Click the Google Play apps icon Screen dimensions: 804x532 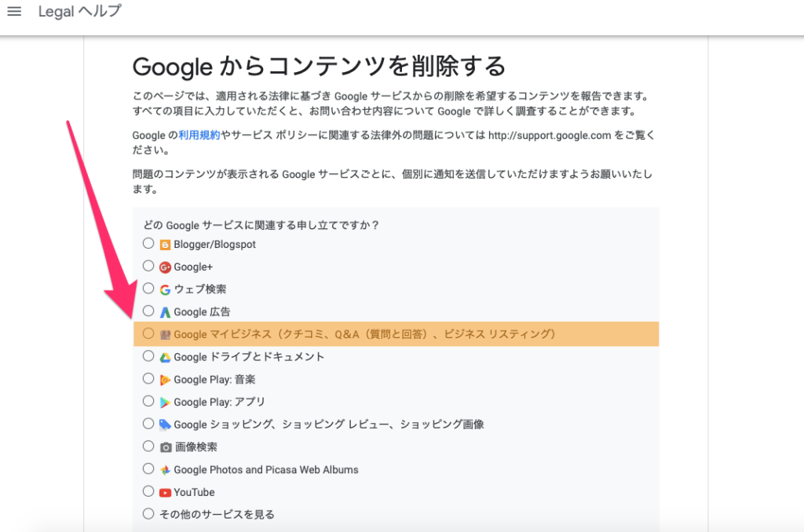pos(165,403)
